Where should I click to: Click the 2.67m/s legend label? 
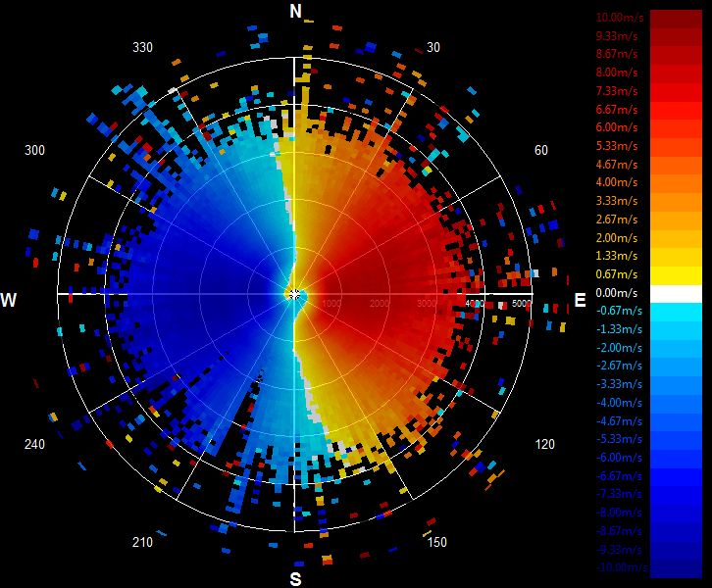click(x=617, y=220)
